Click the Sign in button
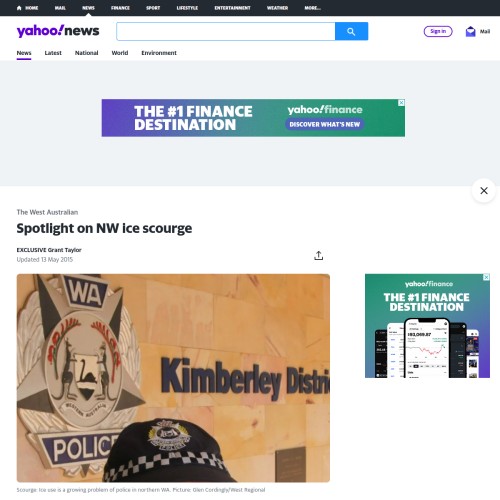This screenshot has width=500, height=500. [438, 31]
